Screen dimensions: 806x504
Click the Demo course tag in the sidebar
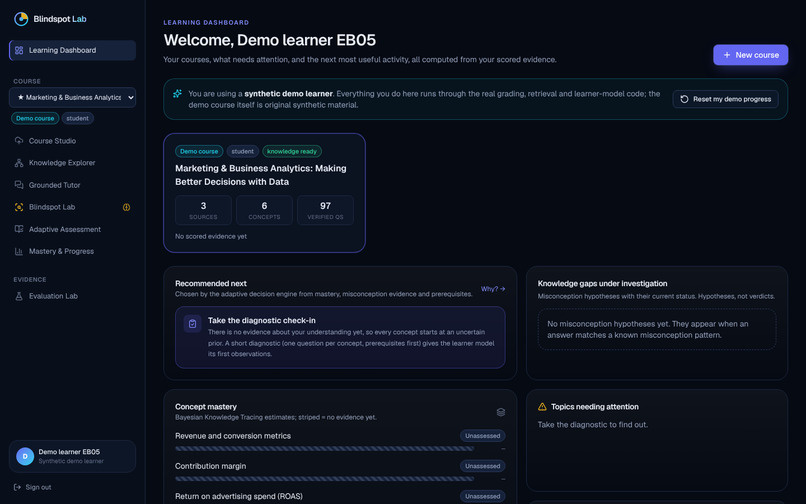35,118
